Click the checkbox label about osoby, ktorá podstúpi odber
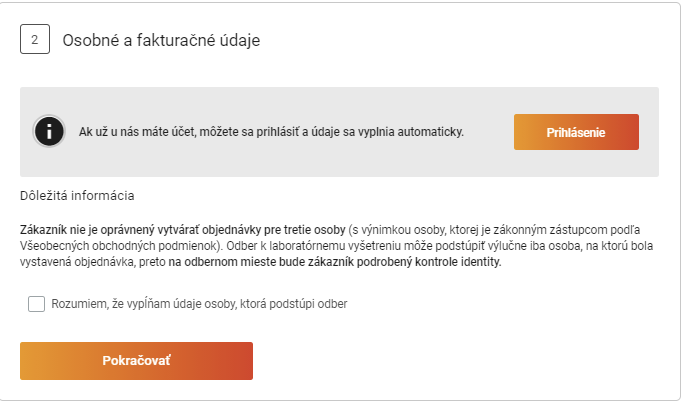The height and width of the screenshot is (408, 681). [199, 304]
